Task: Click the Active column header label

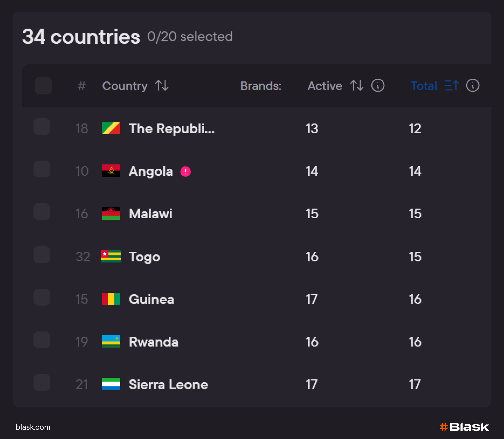Action: pos(325,86)
